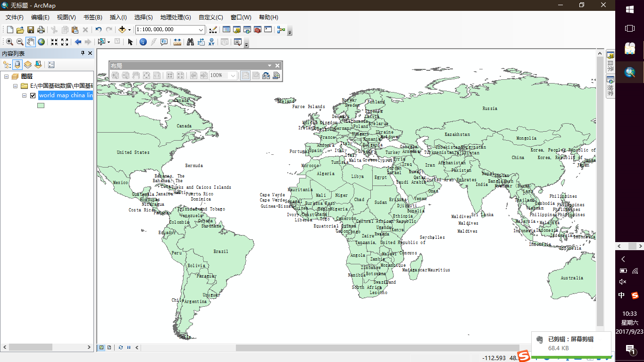Image resolution: width=644 pixels, height=362 pixels.
Task: Open the 目录 side tab
Action: (x=610, y=60)
